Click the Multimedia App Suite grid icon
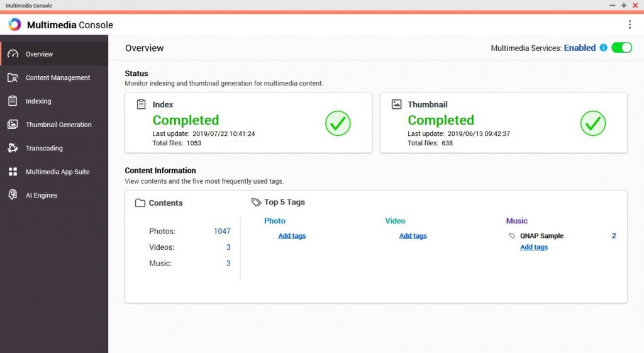Viewport: 644px width, 353px height. 13,171
